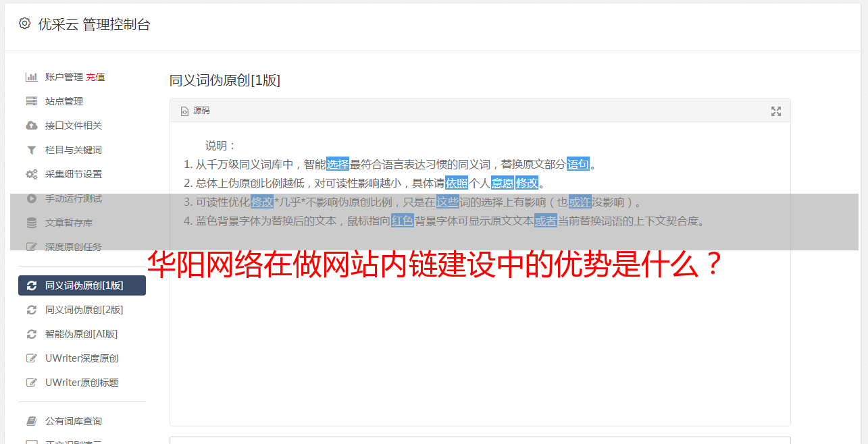
Task: Click the gear icon beside 优采云 管理控制台
Action: 25,24
